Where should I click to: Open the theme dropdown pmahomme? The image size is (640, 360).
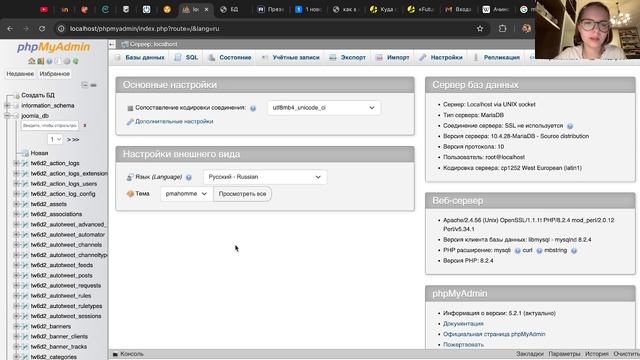point(187,194)
